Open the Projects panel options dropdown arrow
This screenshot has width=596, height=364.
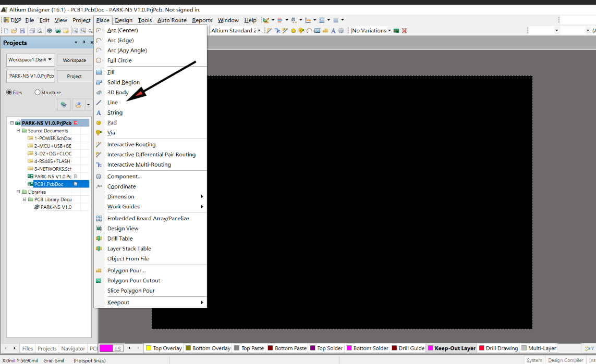pos(76,43)
